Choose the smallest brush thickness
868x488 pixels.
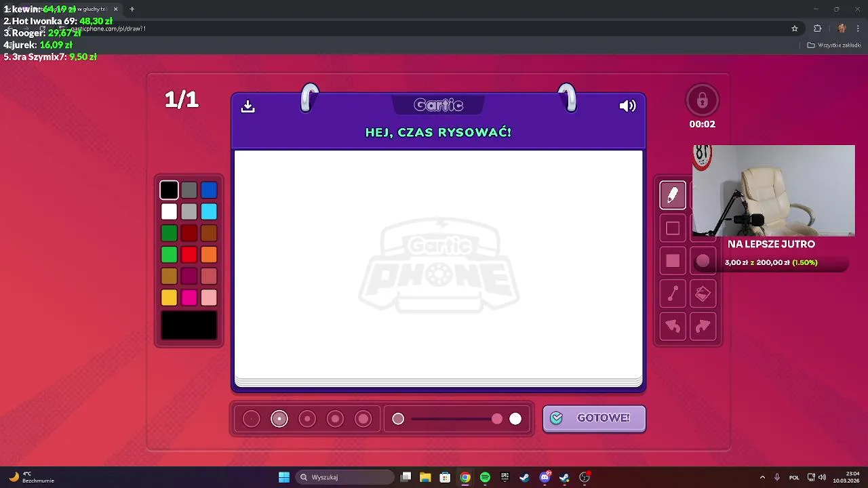(252, 419)
